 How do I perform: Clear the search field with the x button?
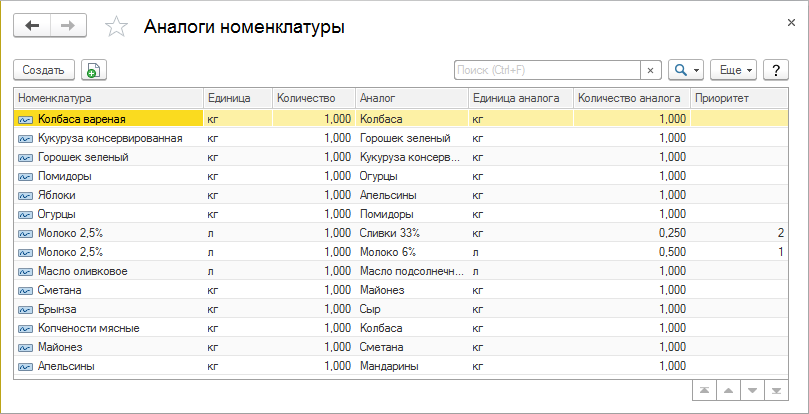click(x=650, y=70)
